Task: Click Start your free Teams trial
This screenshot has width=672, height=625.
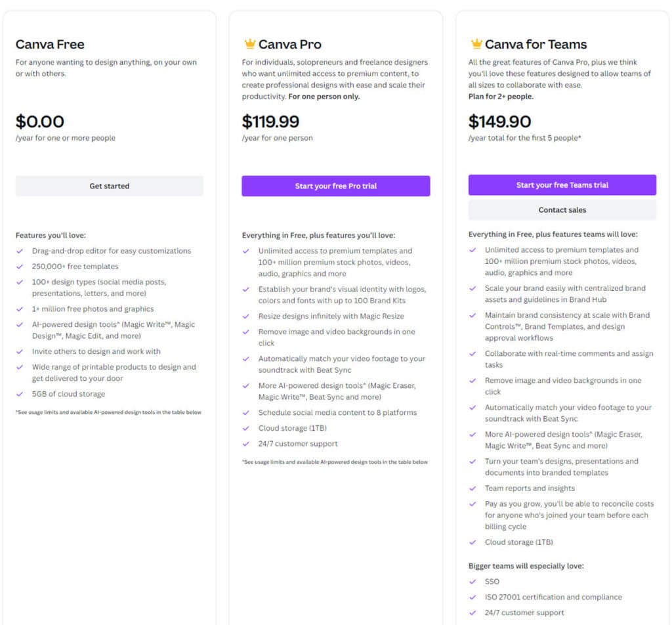Action: [x=562, y=185]
